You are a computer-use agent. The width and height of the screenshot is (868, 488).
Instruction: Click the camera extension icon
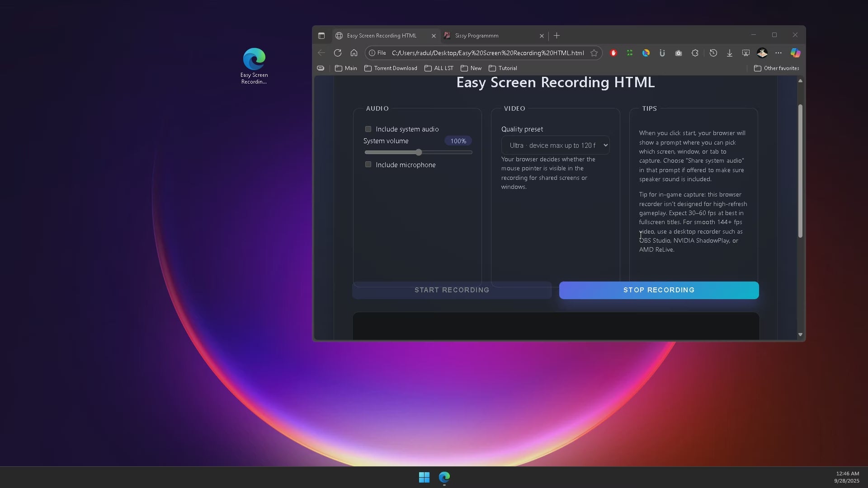pyautogui.click(x=678, y=53)
